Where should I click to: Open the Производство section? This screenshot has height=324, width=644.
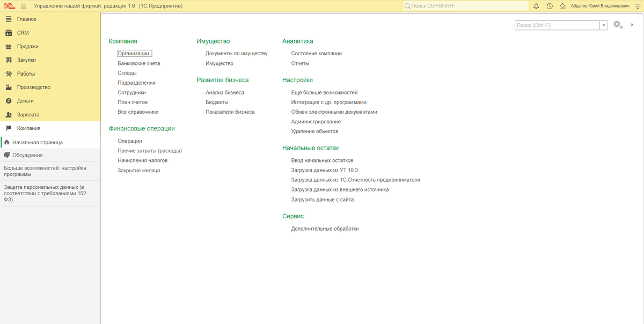coord(50,87)
